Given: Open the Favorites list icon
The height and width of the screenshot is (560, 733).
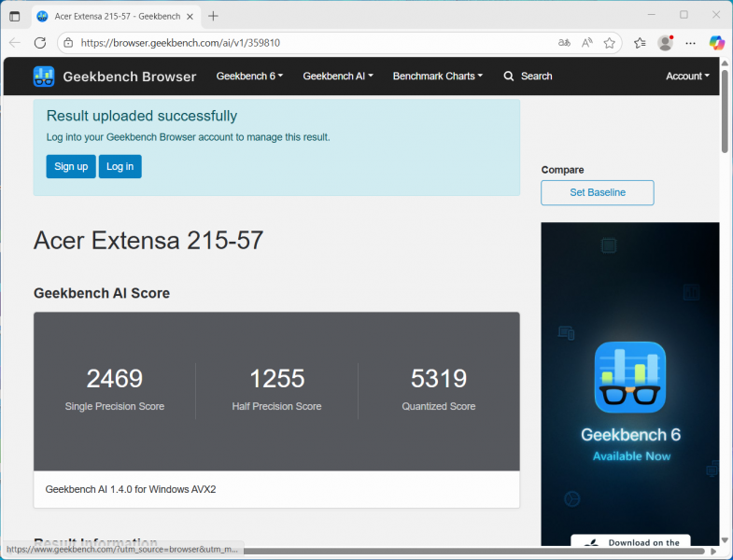Looking at the screenshot, I should point(640,43).
